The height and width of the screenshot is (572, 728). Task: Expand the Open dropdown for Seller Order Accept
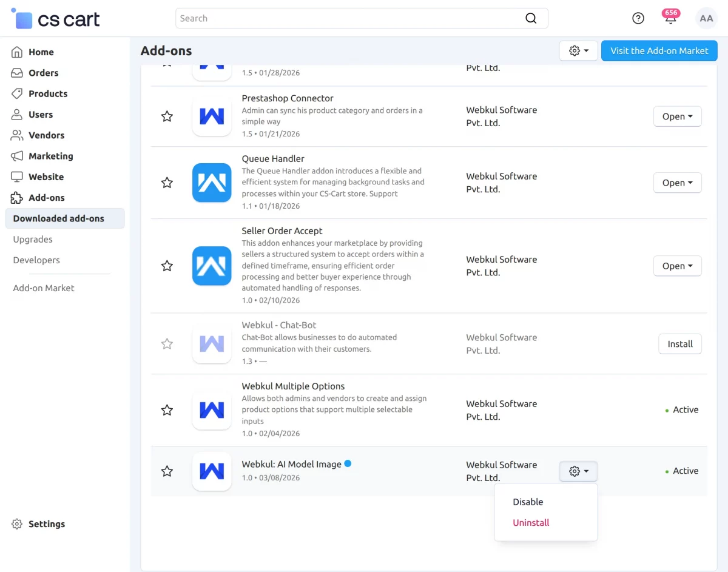click(677, 266)
